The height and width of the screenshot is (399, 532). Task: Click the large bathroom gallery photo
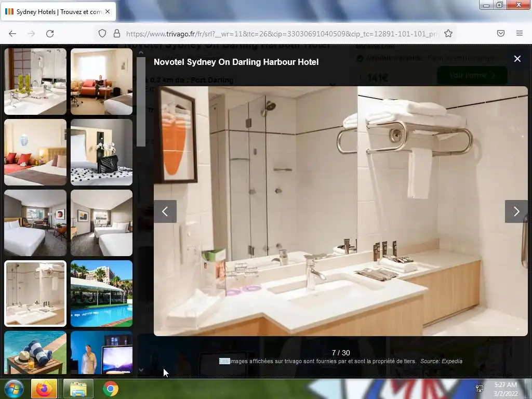pos(341,211)
